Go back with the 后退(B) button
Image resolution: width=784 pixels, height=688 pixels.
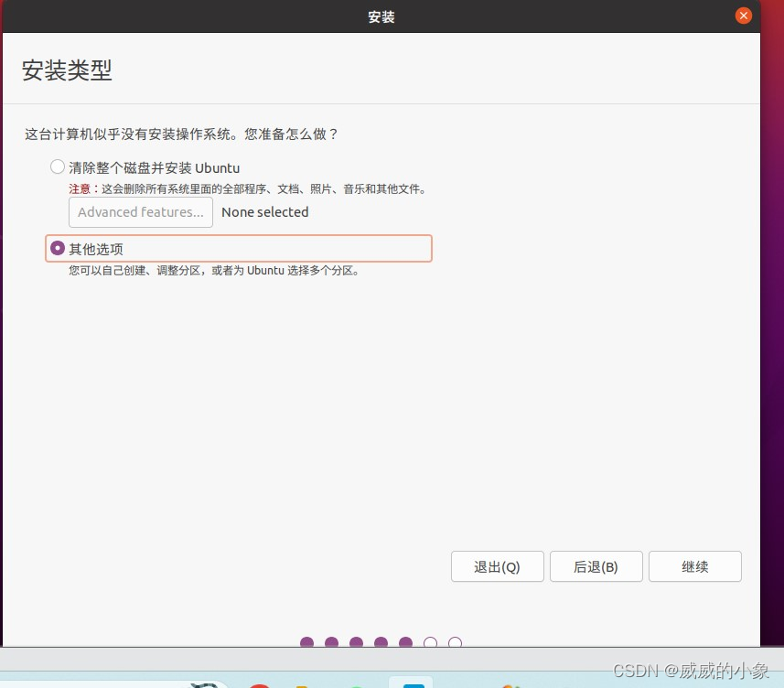coord(596,566)
